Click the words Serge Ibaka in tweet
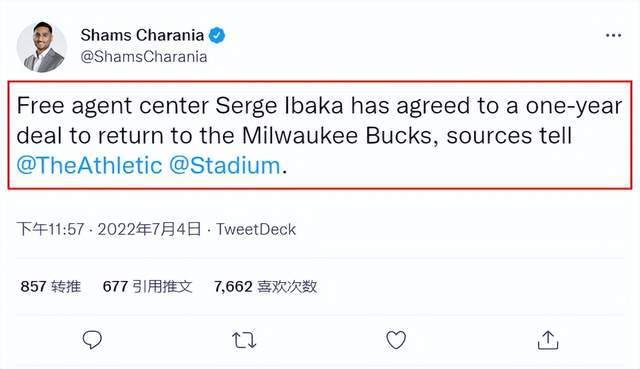640x369 pixels. 279,106
